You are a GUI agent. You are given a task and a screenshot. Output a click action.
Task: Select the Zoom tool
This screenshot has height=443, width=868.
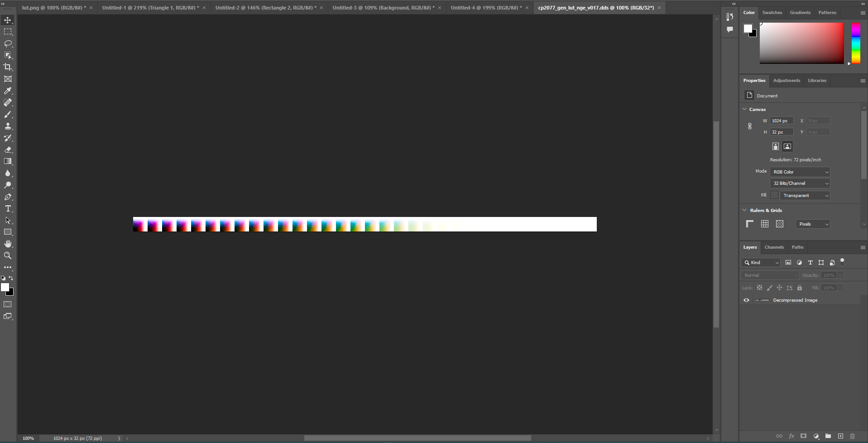click(8, 256)
